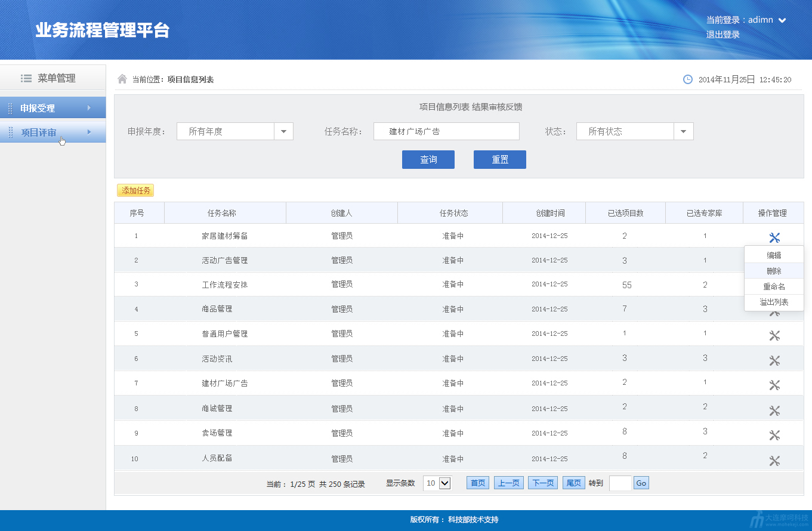
Task: Expand the admin user chevron
Action: pyautogui.click(x=782, y=20)
